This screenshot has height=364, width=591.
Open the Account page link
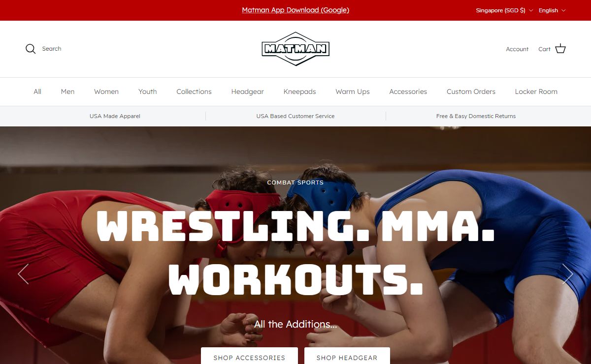click(517, 49)
